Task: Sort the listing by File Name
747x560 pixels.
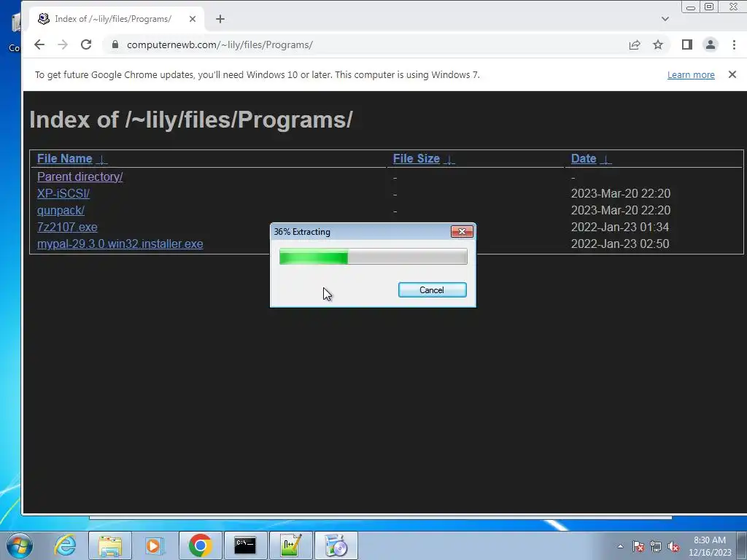Action: (64, 158)
